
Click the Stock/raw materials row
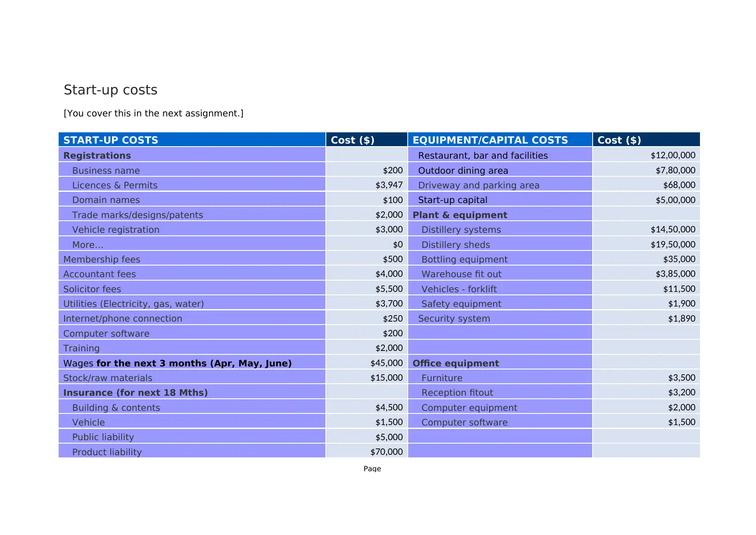coord(108,378)
